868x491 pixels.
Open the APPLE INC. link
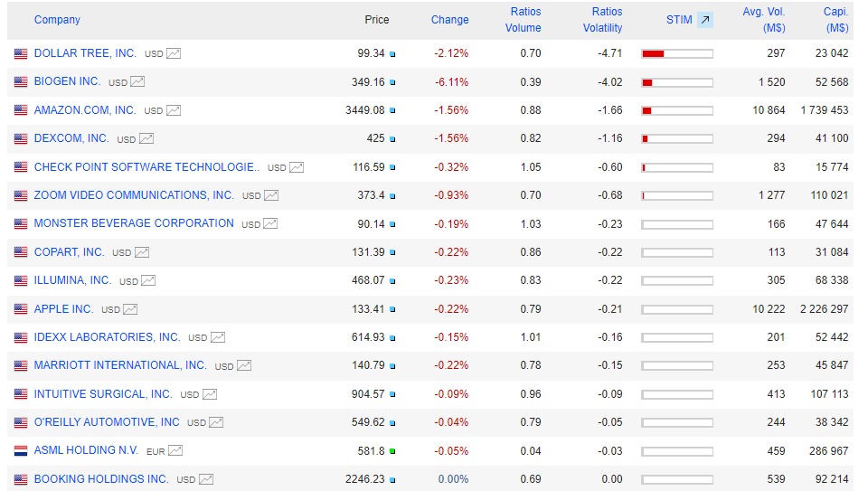(63, 309)
